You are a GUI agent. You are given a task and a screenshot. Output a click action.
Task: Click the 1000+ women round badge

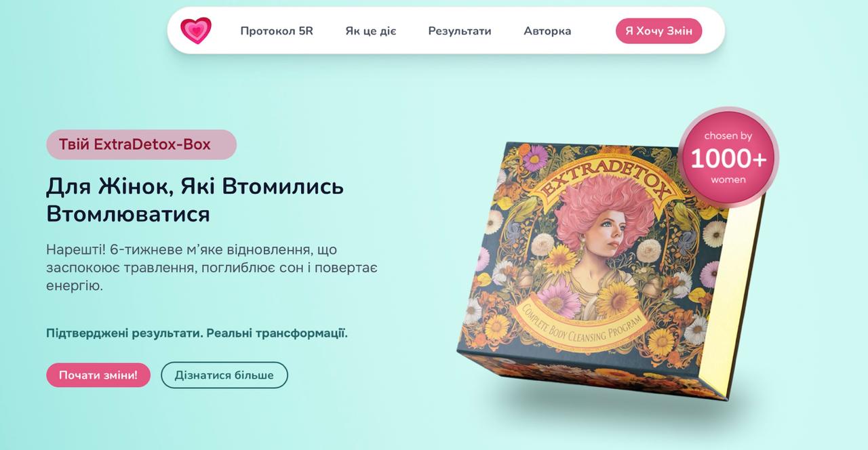[x=728, y=157]
